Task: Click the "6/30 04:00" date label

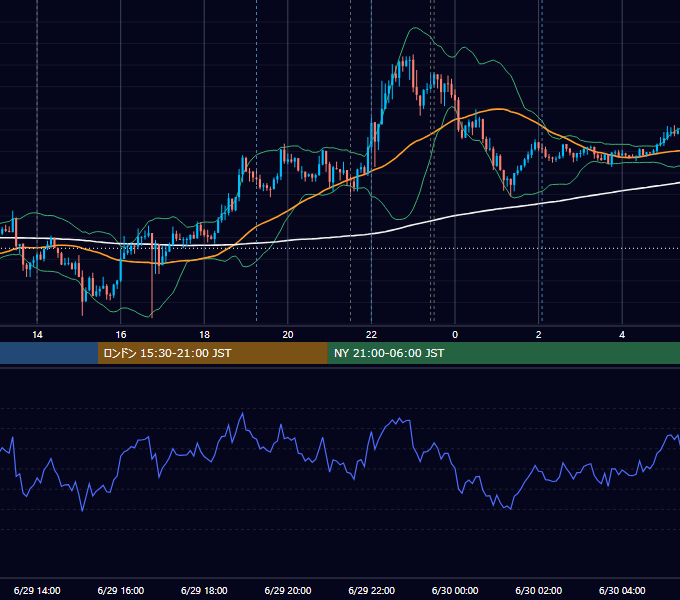Action: pos(622,590)
